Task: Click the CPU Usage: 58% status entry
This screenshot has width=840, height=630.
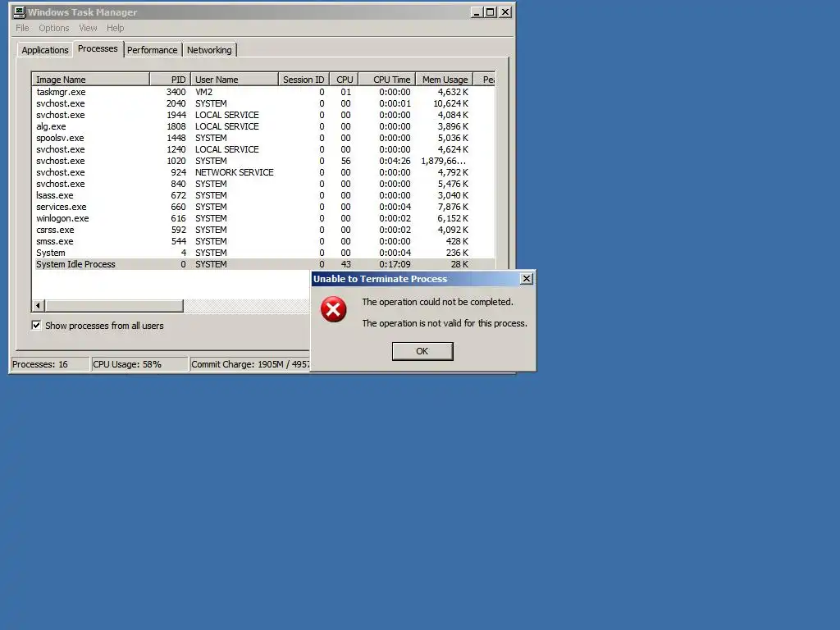Action: [139, 364]
